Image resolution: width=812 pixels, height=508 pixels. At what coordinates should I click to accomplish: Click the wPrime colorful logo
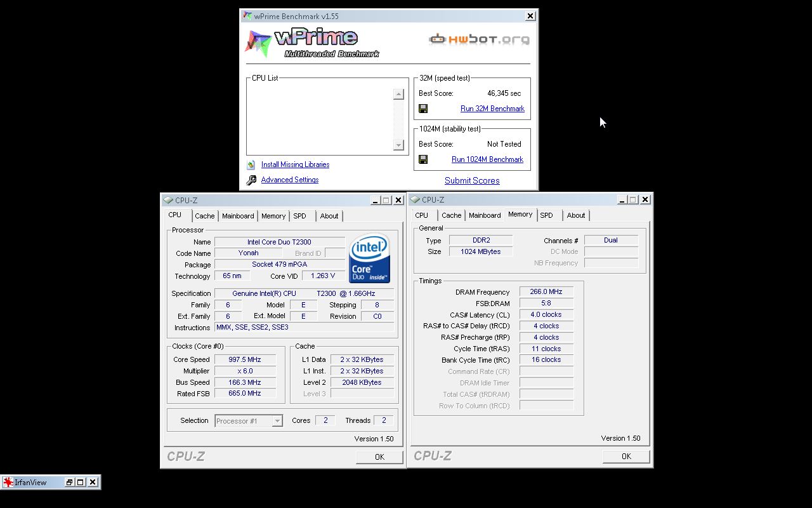(258, 44)
